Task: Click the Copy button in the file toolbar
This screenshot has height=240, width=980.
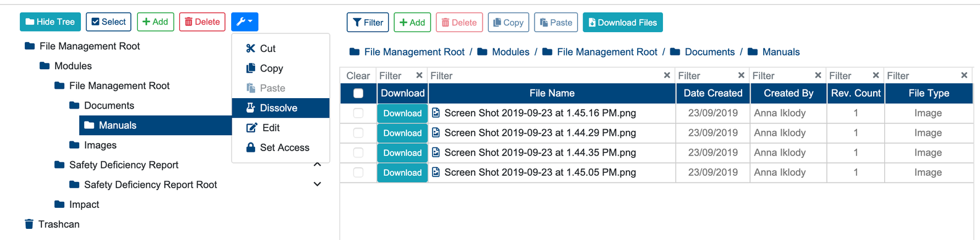Action: tap(509, 22)
